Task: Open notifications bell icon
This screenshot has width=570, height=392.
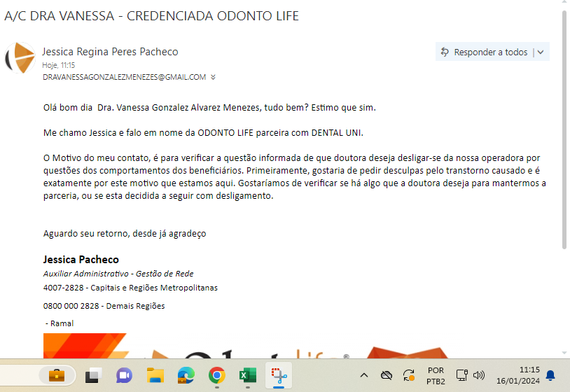Action: click(x=550, y=376)
